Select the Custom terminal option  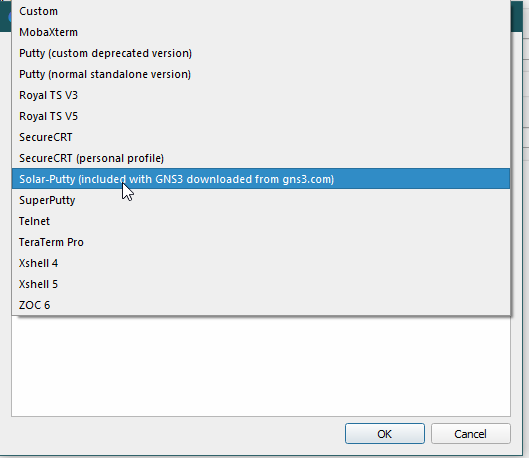261,11
